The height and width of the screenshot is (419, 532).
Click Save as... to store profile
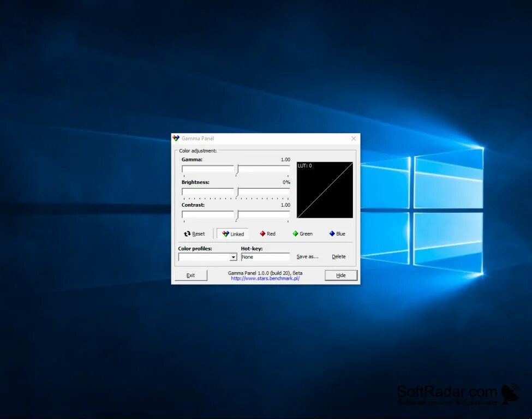(x=307, y=256)
